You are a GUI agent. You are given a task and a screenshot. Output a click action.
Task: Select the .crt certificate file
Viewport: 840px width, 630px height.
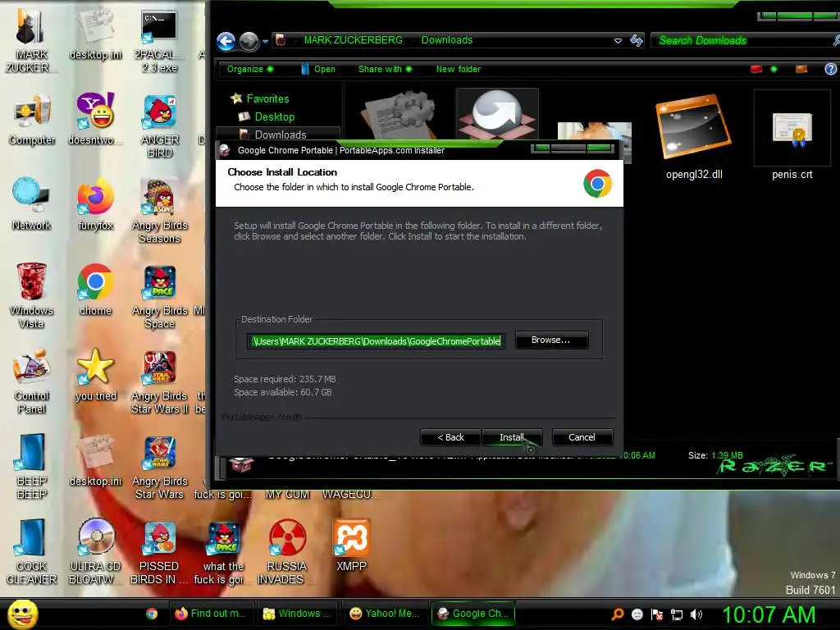point(792,136)
